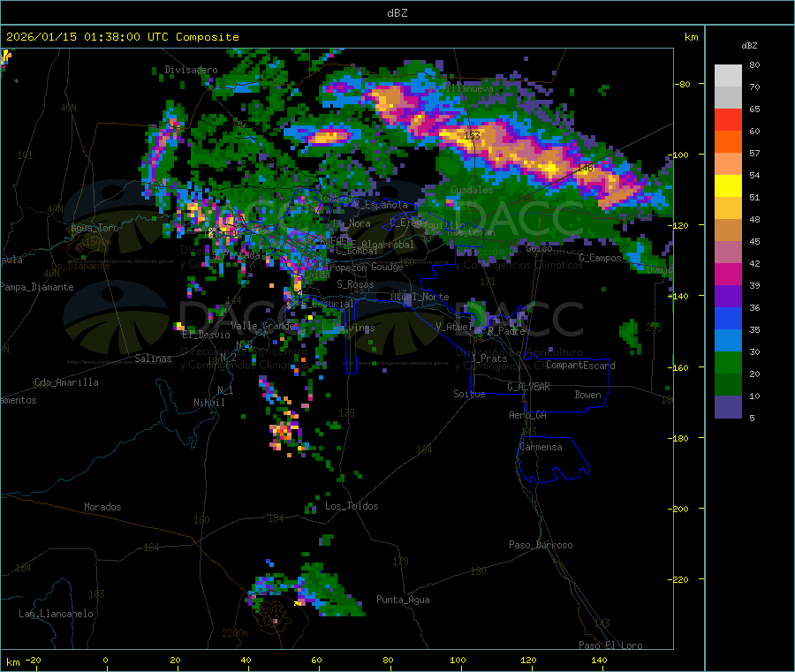The width and height of the screenshot is (795, 672).
Task: Click the yellow 51–54 dBZ legend swatch
Action: (728, 186)
